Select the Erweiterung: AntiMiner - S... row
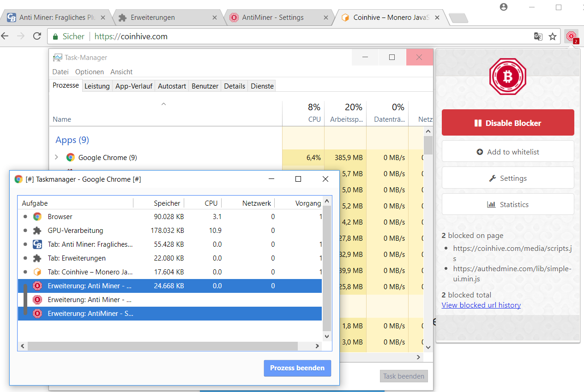 pyautogui.click(x=170, y=314)
